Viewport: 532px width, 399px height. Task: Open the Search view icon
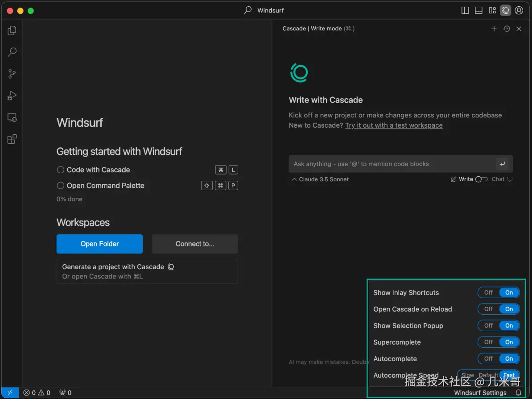12,52
